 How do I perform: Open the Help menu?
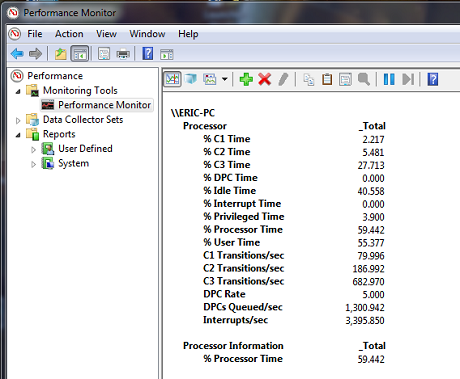point(188,34)
